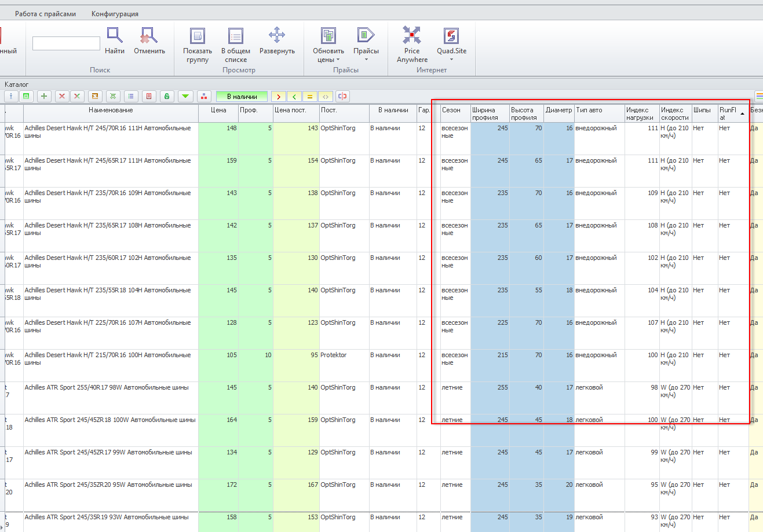Select row Achilles Desert Hawk H/T 245/65R17 111H
763x532 pixels.
(381, 171)
